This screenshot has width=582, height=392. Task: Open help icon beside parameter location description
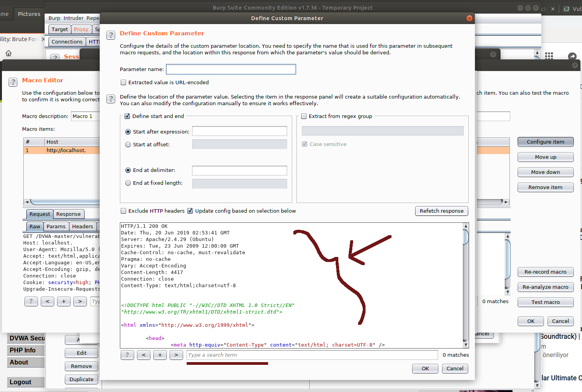(x=111, y=99)
